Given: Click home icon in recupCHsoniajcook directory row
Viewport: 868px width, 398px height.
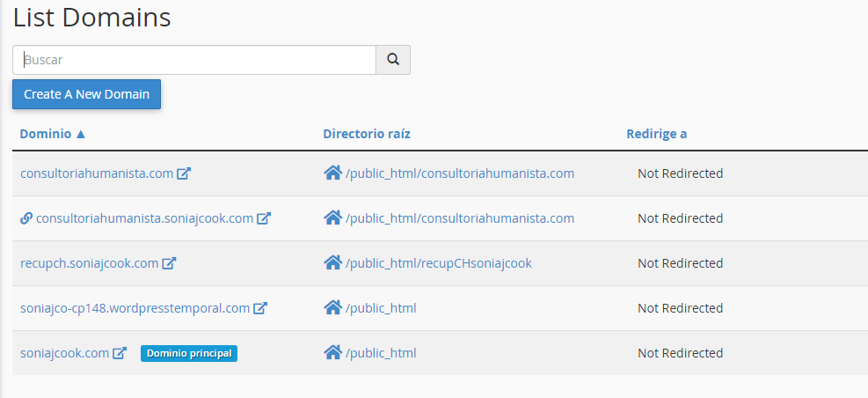Looking at the screenshot, I should pyautogui.click(x=332, y=262).
